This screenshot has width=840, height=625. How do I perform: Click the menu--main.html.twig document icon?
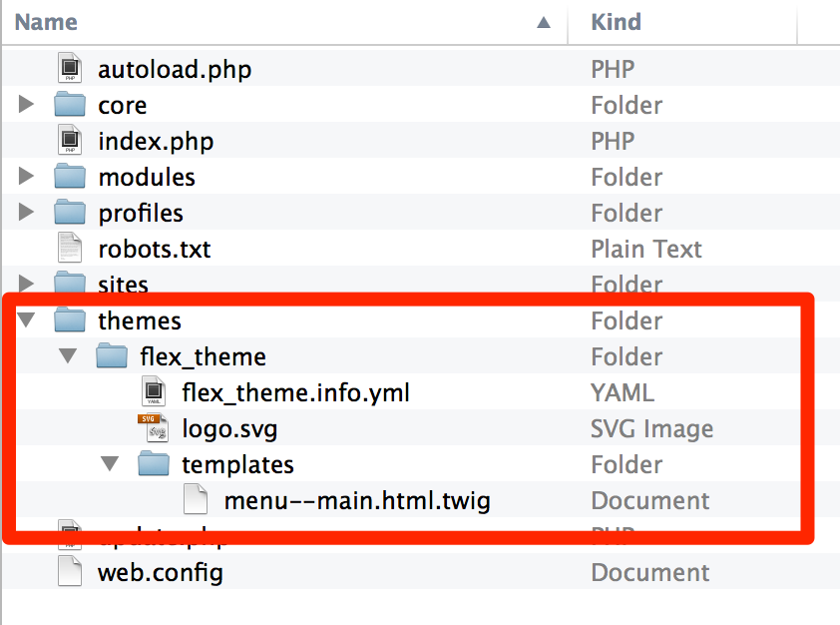pyautogui.click(x=196, y=499)
